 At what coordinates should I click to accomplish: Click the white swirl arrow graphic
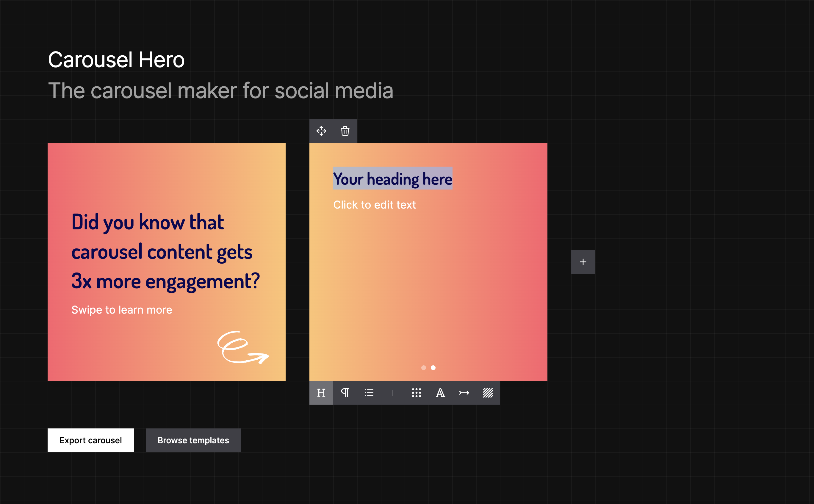click(x=243, y=347)
